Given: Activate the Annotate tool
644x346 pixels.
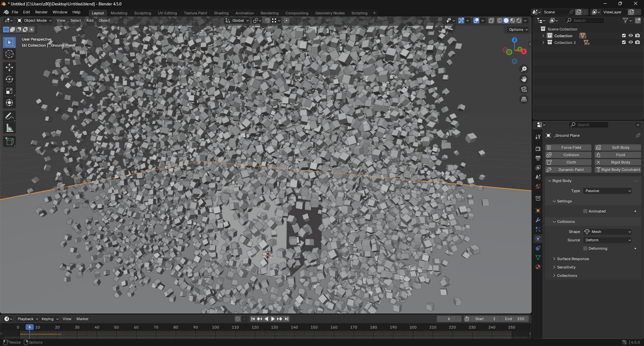Looking at the screenshot, I should click(x=9, y=116).
